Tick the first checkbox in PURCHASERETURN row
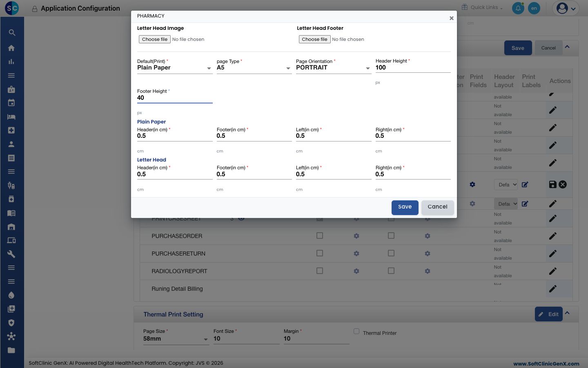Screen dimensions: 588x368 (x=320, y=253)
